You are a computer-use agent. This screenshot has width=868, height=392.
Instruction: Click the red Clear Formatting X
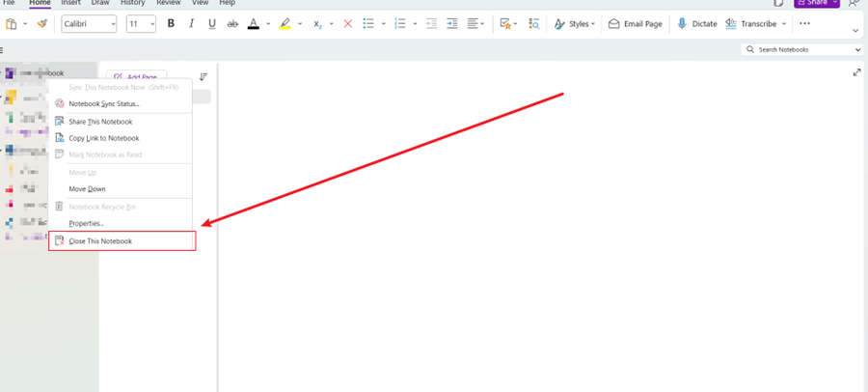click(348, 24)
